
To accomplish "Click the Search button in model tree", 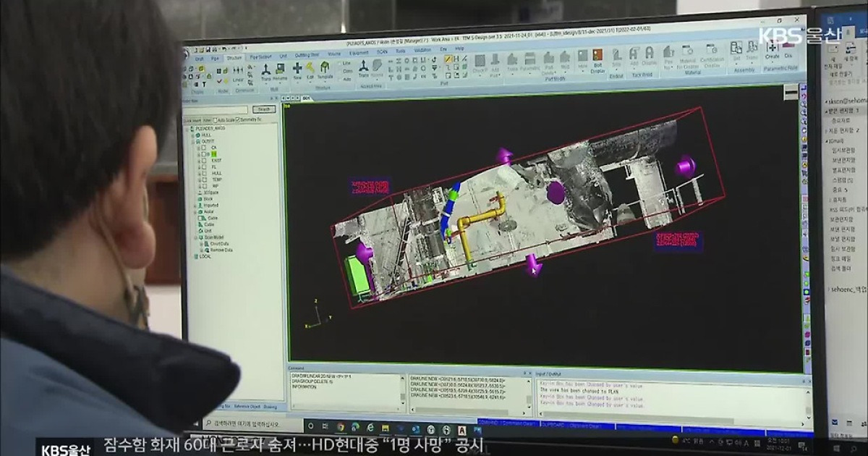I will coord(264,109).
